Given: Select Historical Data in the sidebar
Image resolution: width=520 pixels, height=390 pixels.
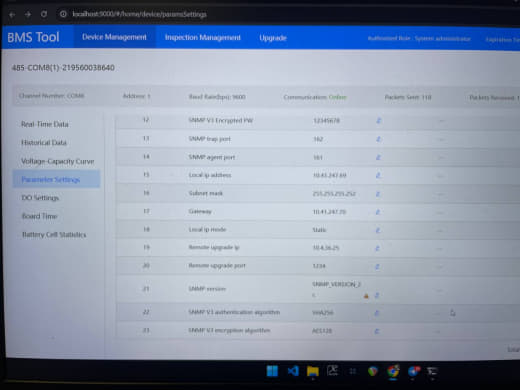Looking at the screenshot, I should [x=44, y=143].
